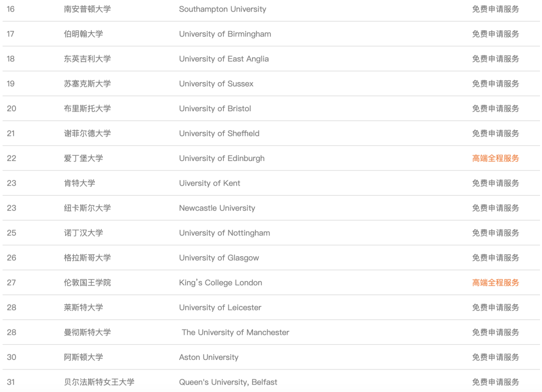Click 免费申请服务 for University of East Anglia
Viewport: 542px width, 392px height.
pos(495,59)
